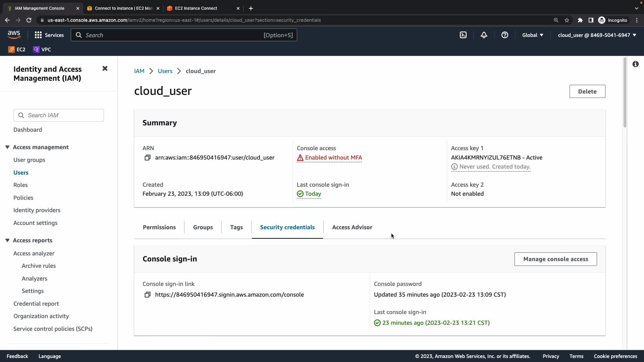Viewport: 644px width, 362px height.
Task: Click the Users breadcrumb link
Action: point(165,71)
